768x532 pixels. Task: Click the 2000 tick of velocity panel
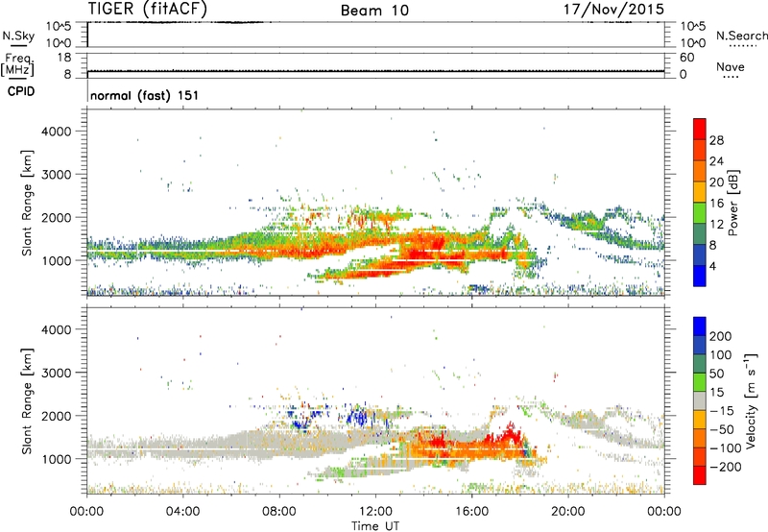point(57,416)
